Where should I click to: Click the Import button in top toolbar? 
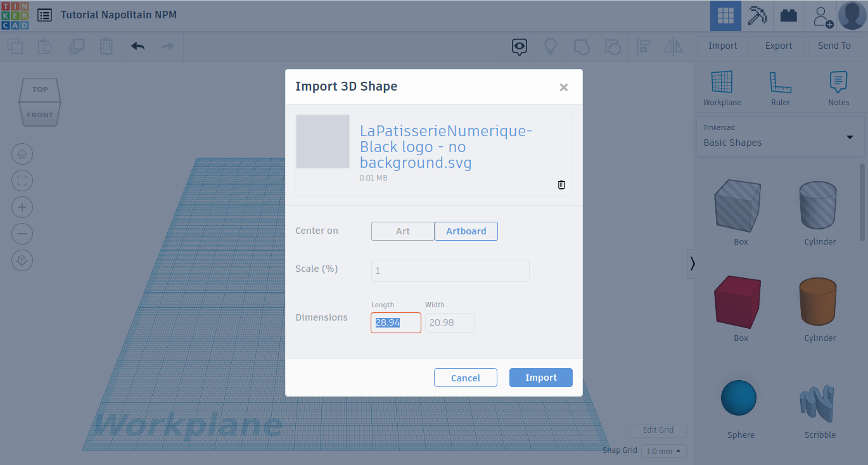(723, 46)
